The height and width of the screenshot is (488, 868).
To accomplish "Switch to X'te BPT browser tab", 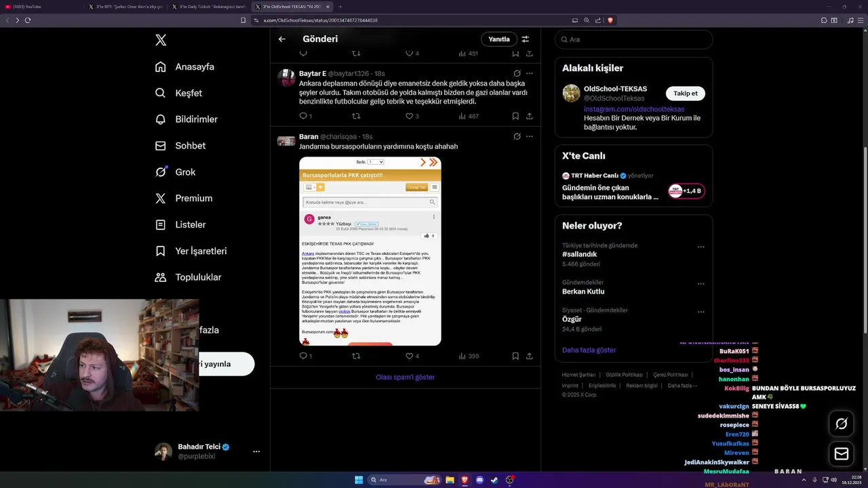I will pos(126,7).
